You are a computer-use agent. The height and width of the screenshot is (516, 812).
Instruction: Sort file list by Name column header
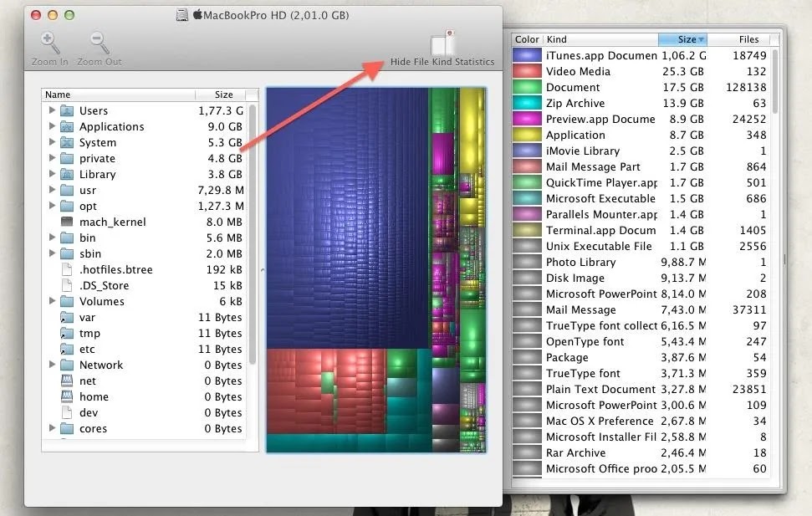click(x=117, y=95)
